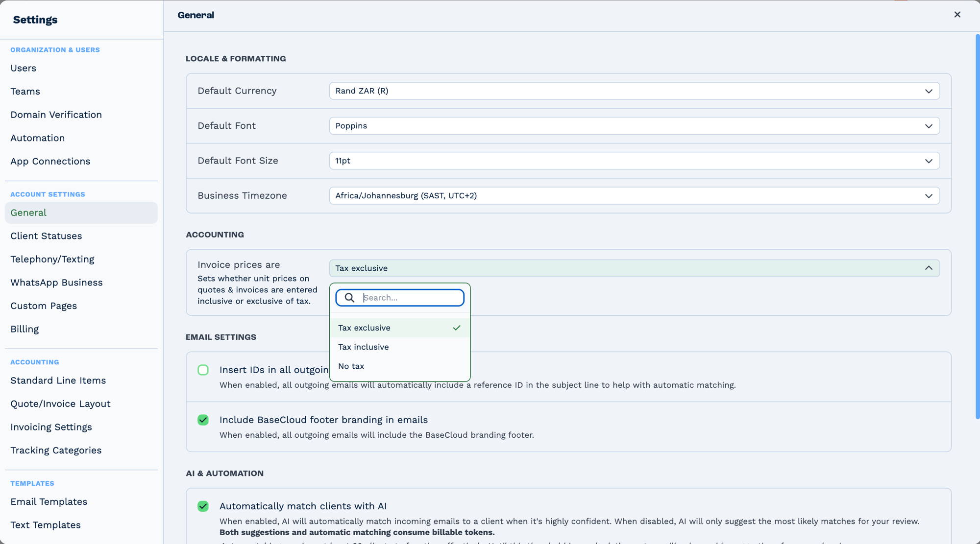Viewport: 980px width, 544px height.
Task: Open Tracking Categories
Action: click(x=81, y=450)
